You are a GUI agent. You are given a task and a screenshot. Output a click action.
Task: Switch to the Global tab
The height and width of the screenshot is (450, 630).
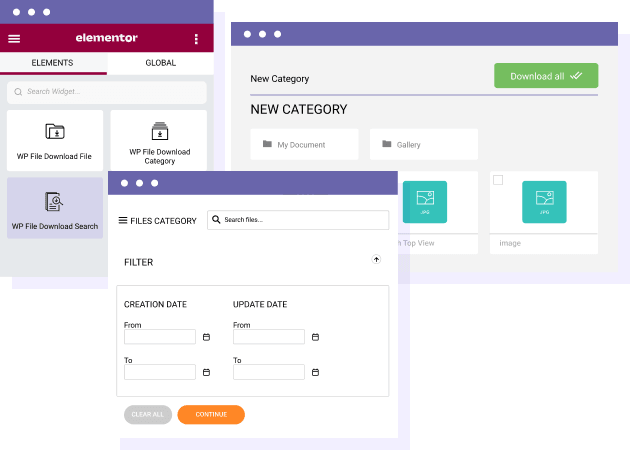tap(160, 63)
